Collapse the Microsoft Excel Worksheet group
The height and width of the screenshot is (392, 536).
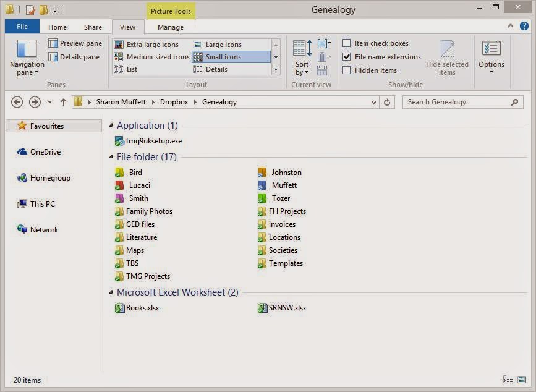point(111,292)
